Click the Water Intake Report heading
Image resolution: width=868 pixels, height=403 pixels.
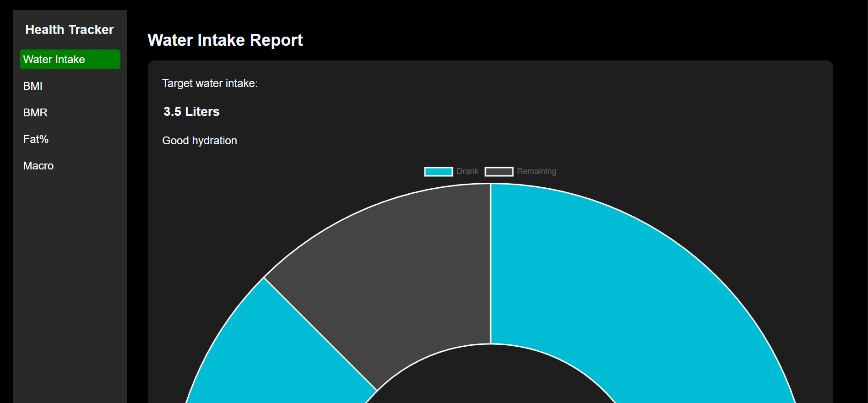click(x=225, y=40)
